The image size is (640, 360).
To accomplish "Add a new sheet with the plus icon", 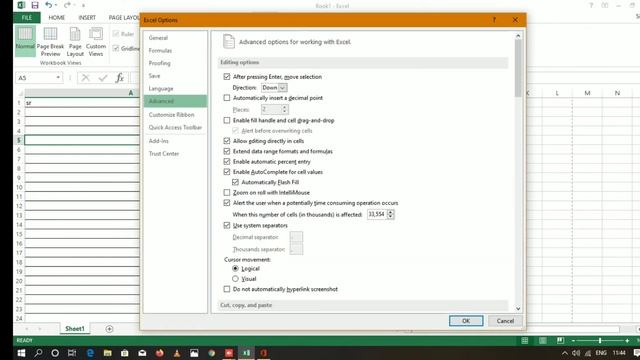I will [109, 329].
